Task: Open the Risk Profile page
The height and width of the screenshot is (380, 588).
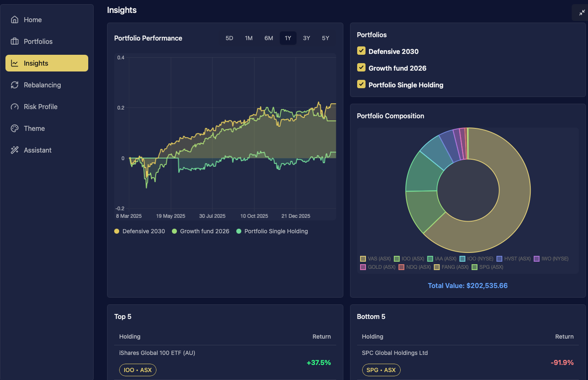Action: pyautogui.click(x=47, y=107)
